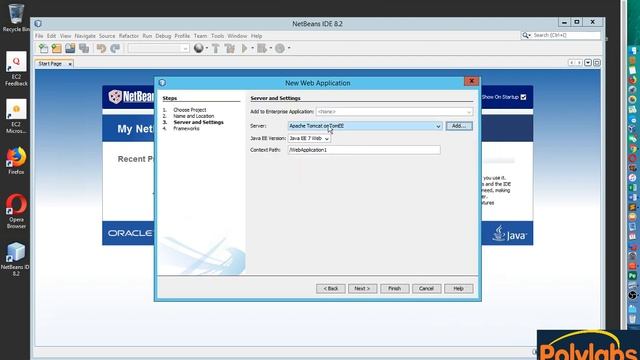Click the Add... server button
640x360 pixels.
(459, 126)
